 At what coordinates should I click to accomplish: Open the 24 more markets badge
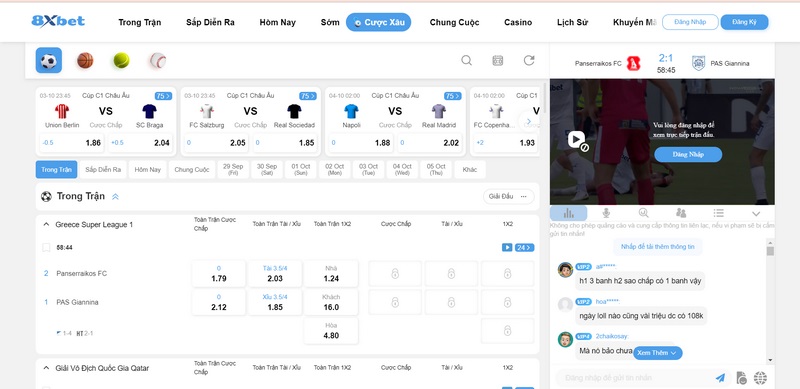[x=524, y=248]
